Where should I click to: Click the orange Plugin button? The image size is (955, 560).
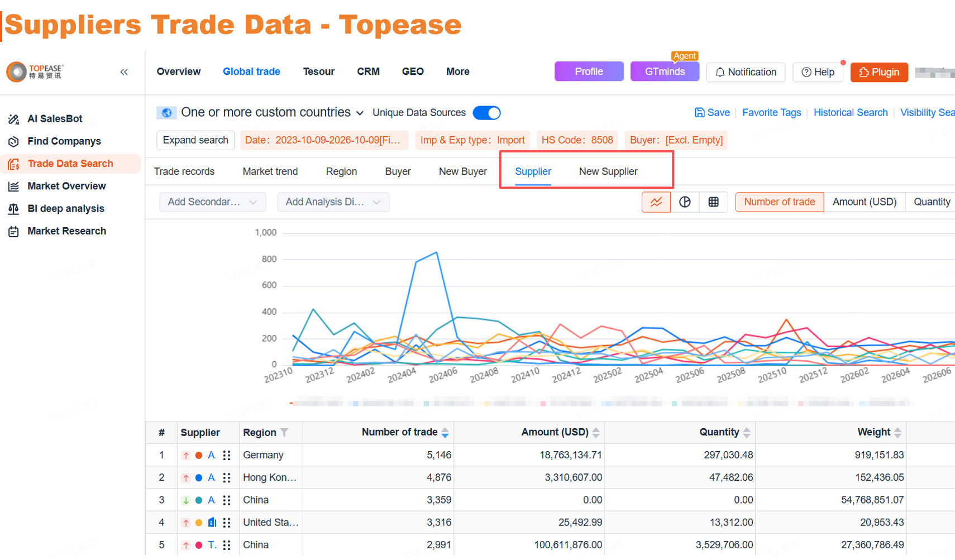[x=879, y=72]
